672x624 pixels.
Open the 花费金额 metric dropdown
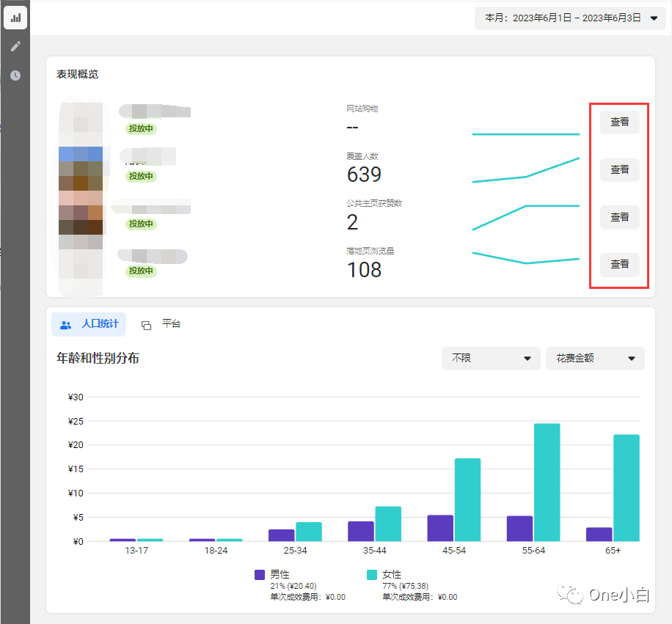(595, 359)
